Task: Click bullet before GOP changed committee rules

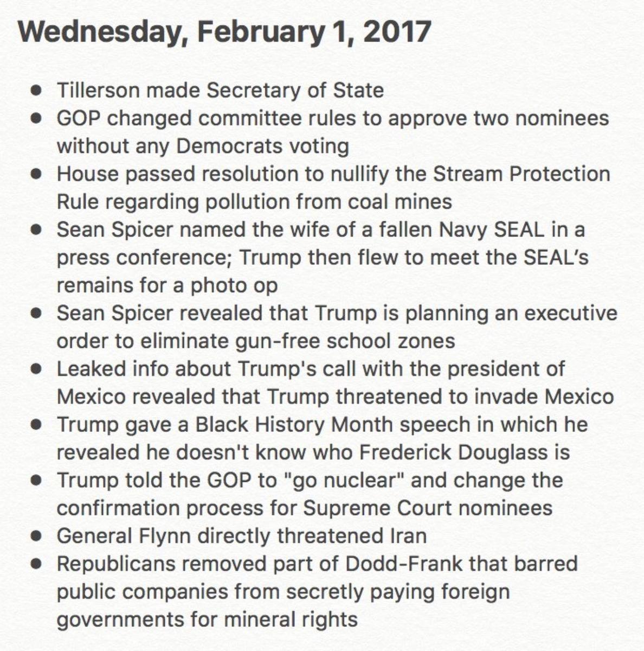Action: coord(37,118)
